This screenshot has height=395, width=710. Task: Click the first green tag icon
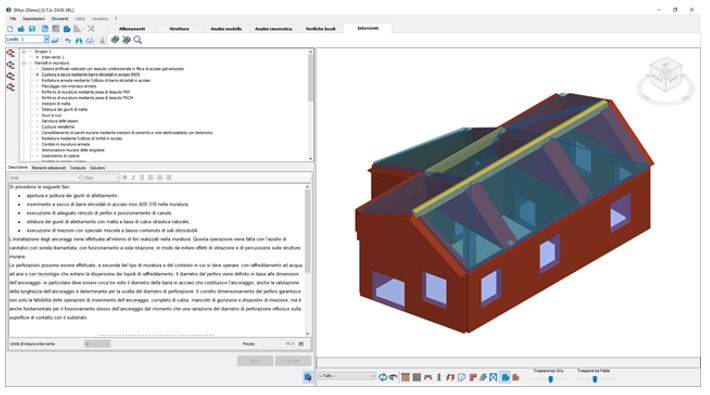(115, 40)
